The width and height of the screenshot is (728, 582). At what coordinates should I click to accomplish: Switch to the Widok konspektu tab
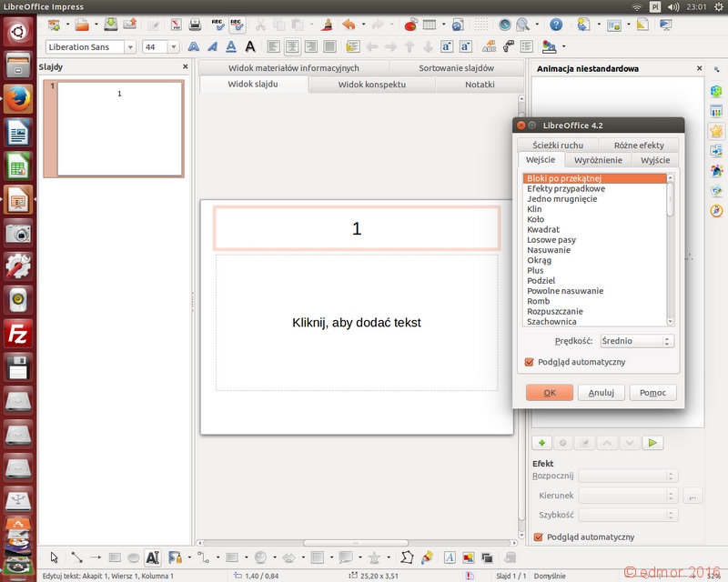pos(372,85)
